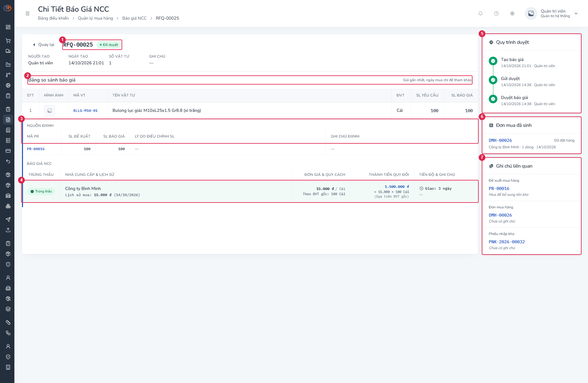588x383 pixels.
Task: Open the branch/routing sidebar icon
Action: click(x=8, y=75)
